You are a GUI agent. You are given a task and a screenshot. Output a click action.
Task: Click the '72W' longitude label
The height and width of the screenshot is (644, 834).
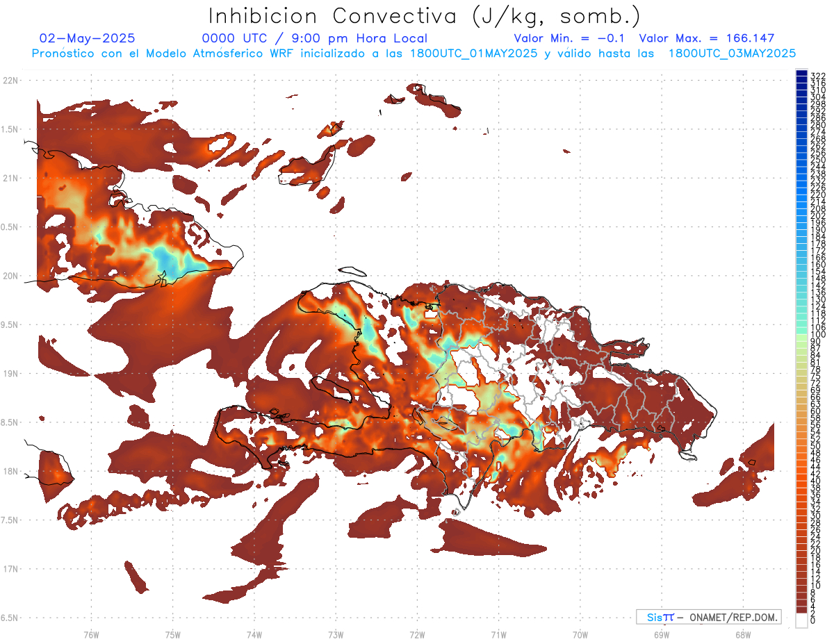(x=417, y=634)
